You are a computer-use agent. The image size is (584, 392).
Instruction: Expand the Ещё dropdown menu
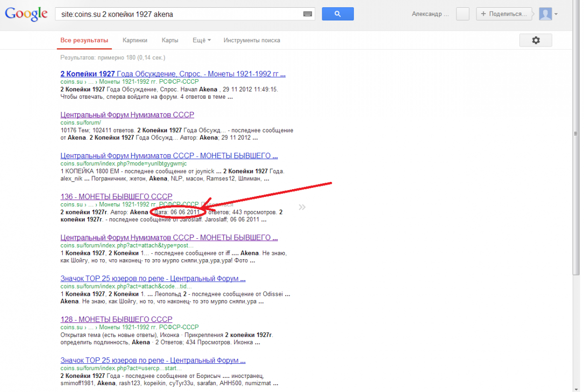pos(201,40)
